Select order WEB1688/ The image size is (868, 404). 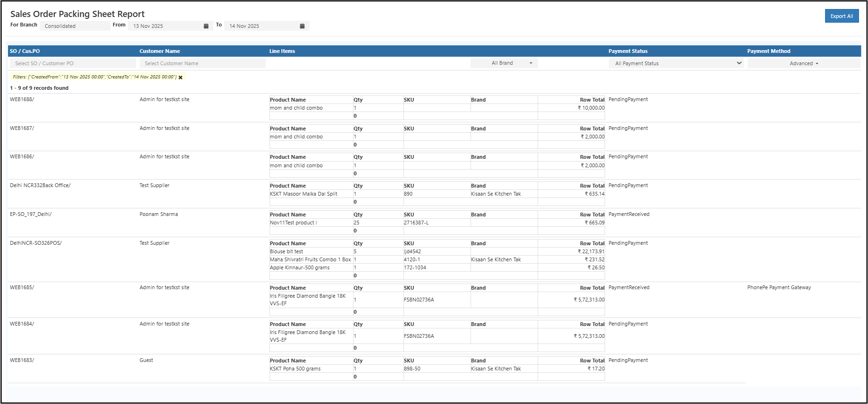22,99
